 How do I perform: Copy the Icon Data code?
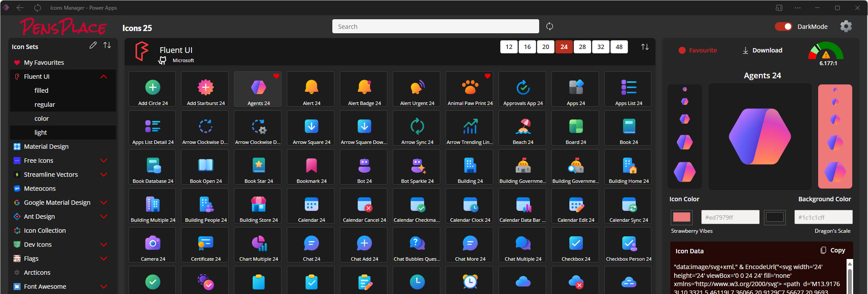point(833,250)
